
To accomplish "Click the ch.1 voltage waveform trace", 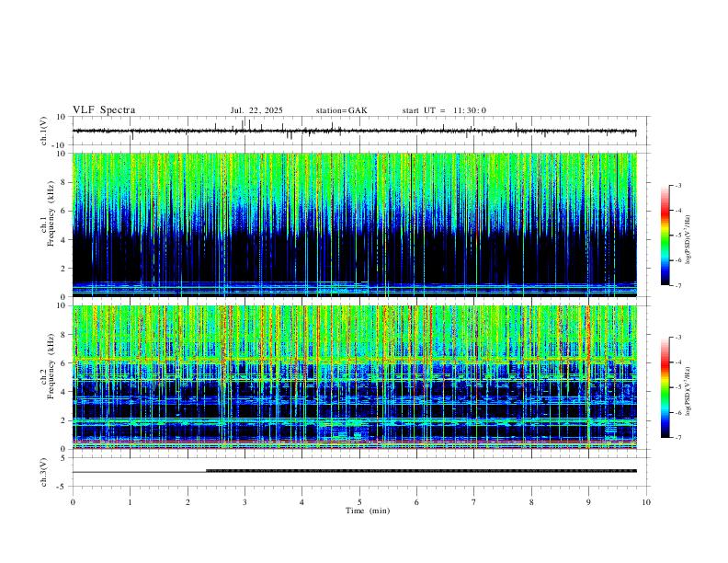I will click(355, 131).
